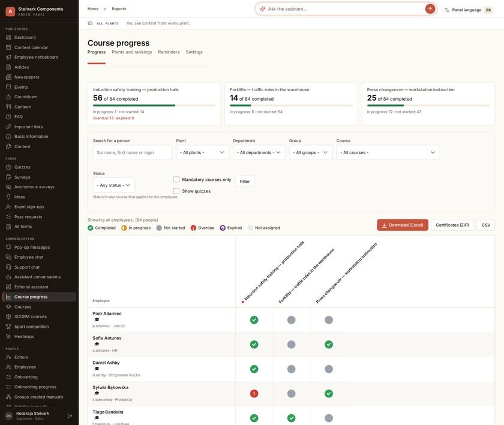This screenshot has height=425, width=504.
Task: Open Dashboard icon in sidebar
Action: (8, 37)
